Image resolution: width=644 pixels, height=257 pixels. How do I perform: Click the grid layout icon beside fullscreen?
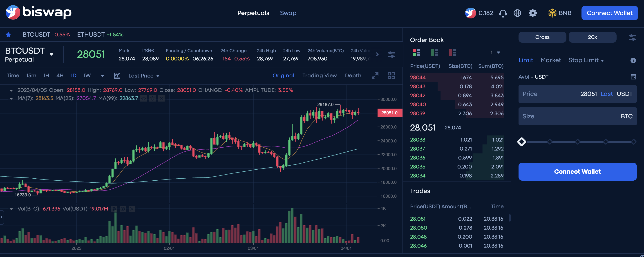(391, 76)
